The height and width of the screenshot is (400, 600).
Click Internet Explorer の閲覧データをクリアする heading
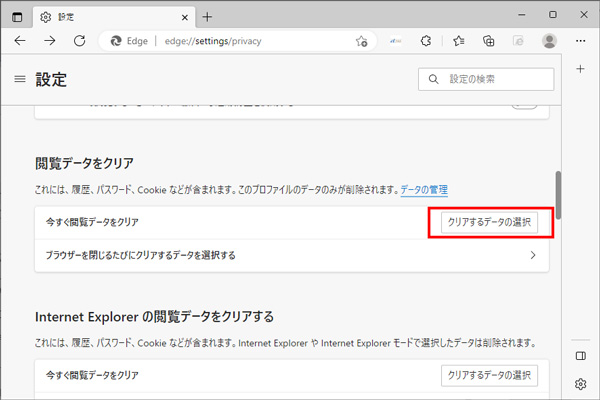(155, 317)
